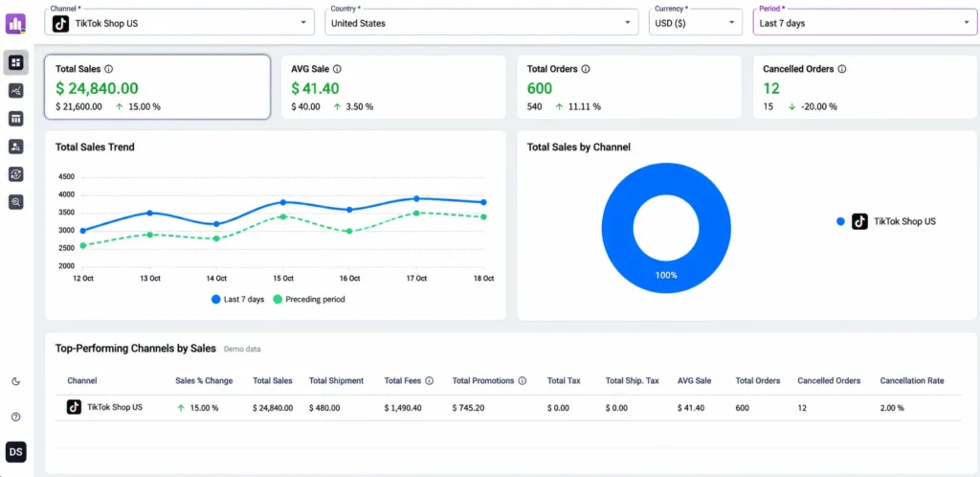The width and height of the screenshot is (980, 477).
Task: Sort by Total Shipment column header
Action: pos(336,380)
